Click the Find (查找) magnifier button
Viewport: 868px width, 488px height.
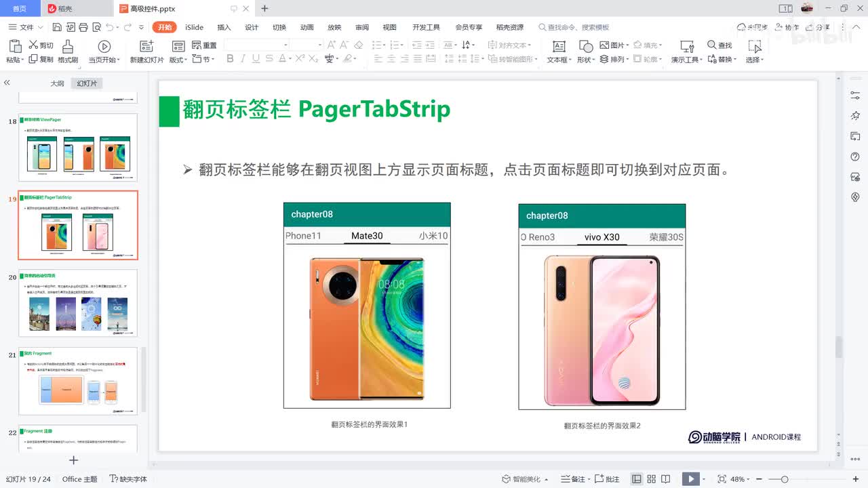719,45
